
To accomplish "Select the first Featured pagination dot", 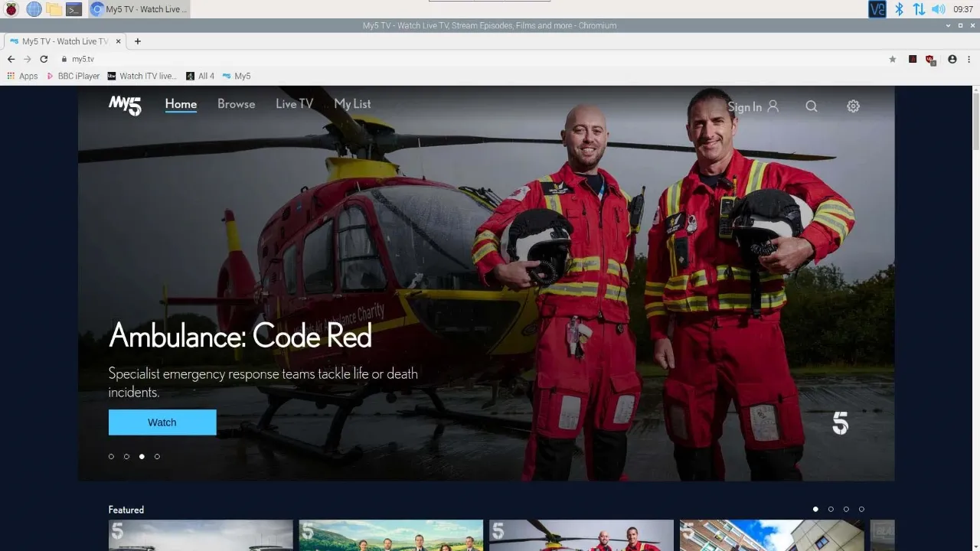I will click(x=815, y=508).
